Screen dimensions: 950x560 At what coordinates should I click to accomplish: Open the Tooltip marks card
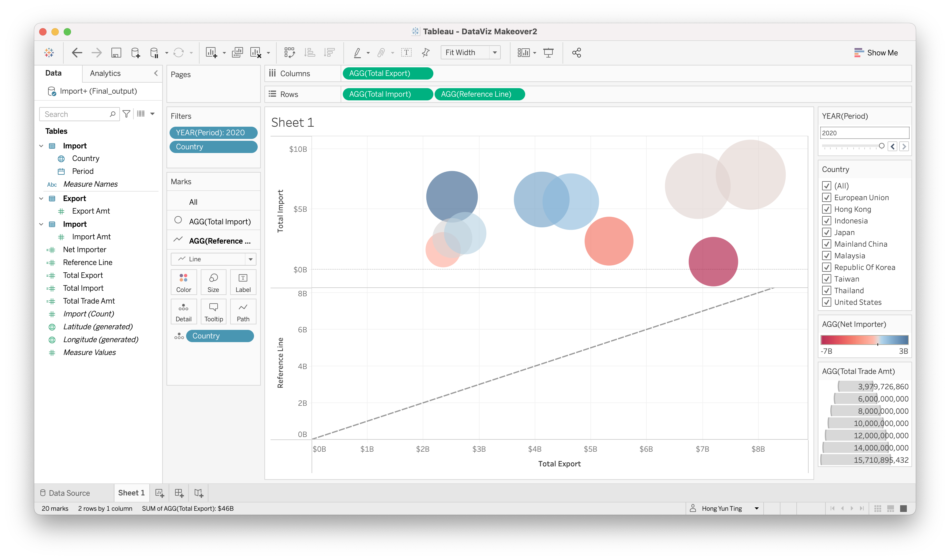coord(213,312)
